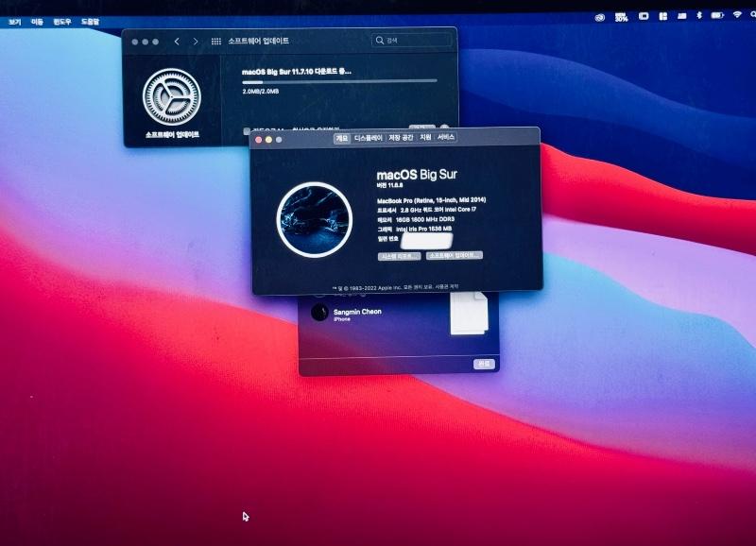This screenshot has width=756, height=546.
Task: Open the 사용권 계약 link
Action: (x=447, y=287)
